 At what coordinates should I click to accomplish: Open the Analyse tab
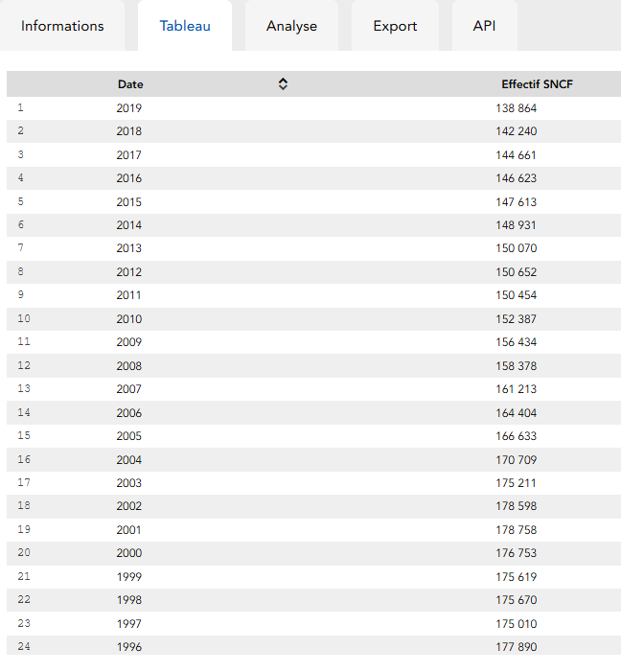[x=291, y=26]
